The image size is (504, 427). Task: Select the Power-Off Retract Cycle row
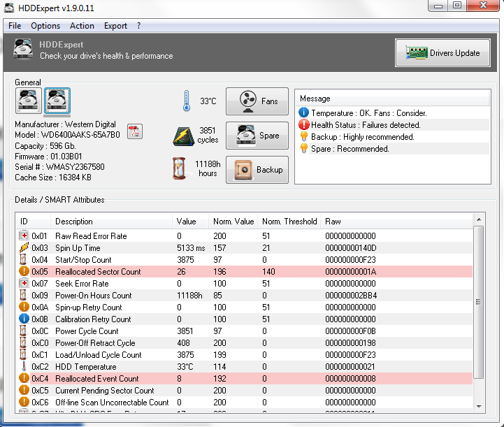pos(244,343)
